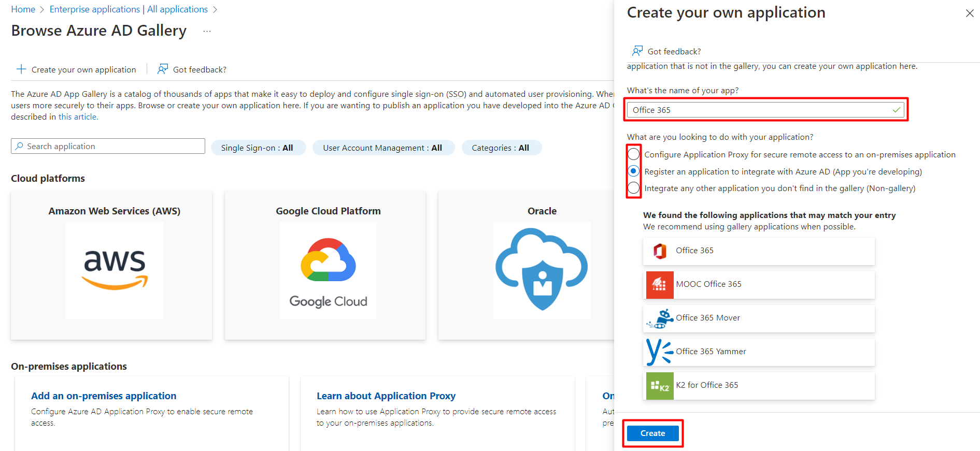
Task: Select the AWS logo tile
Action: (x=115, y=270)
